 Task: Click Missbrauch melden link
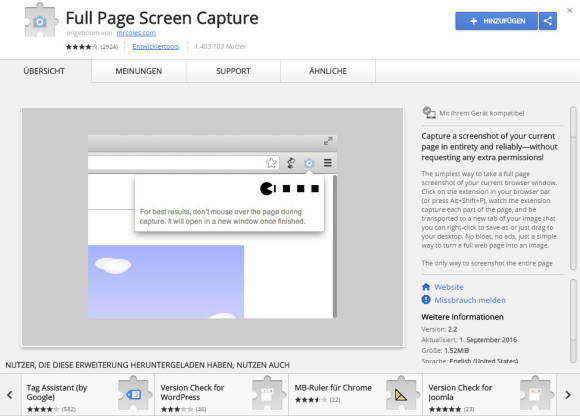pyautogui.click(x=470, y=300)
